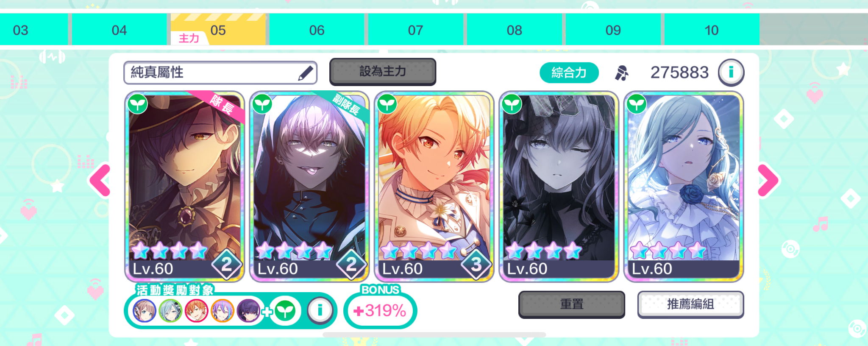
Task: Switch to team tab 04
Action: coord(119,30)
